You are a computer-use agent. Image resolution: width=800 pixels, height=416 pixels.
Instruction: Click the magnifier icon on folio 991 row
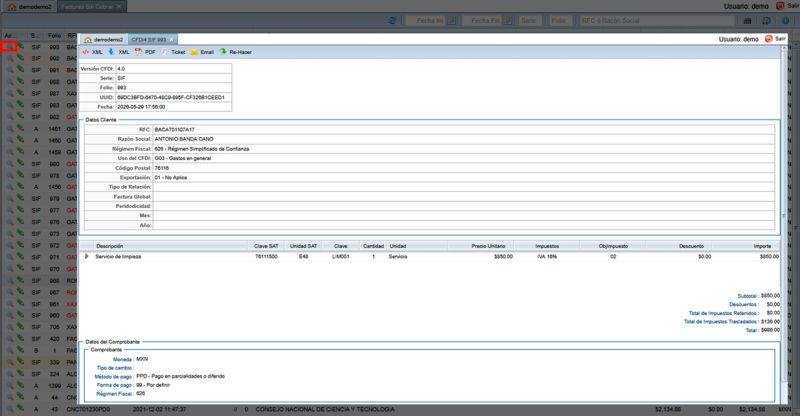pyautogui.click(x=9, y=70)
